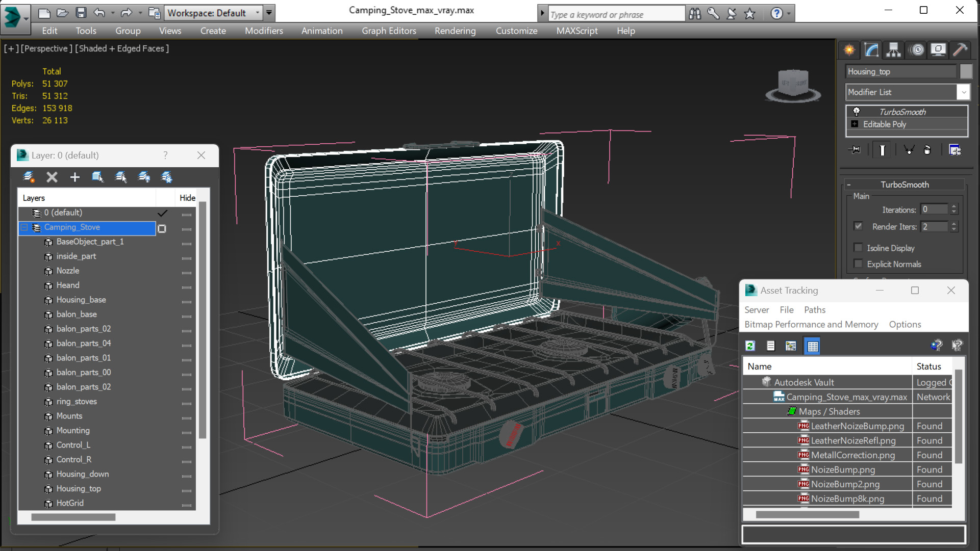Click the Housing_top object color swatch
The image size is (980, 551).
pos(966,71)
